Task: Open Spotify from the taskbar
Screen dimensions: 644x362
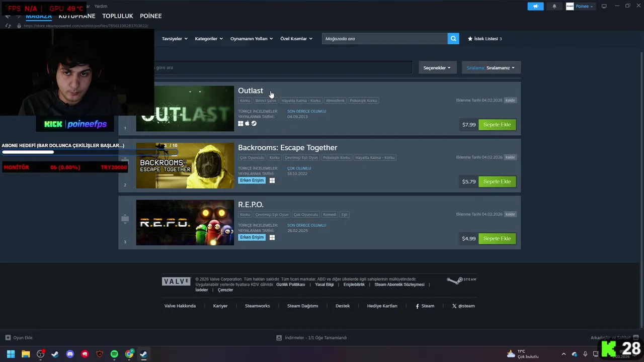Action: click(x=114, y=354)
